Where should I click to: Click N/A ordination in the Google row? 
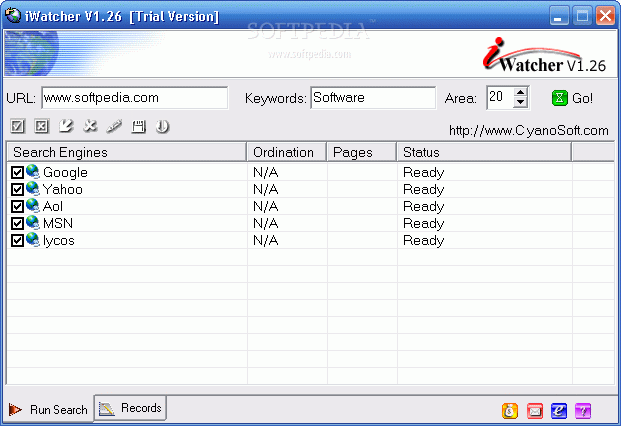(x=265, y=173)
